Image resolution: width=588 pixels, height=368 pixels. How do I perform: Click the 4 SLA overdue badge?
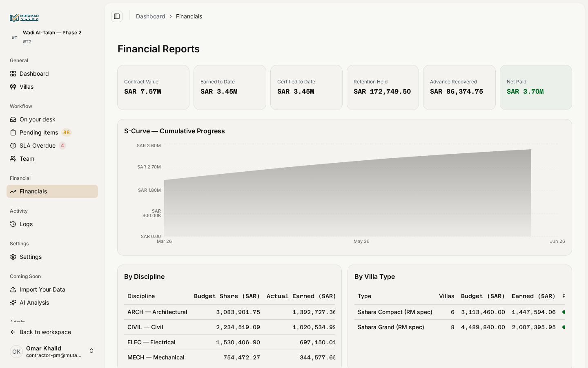[x=62, y=146]
